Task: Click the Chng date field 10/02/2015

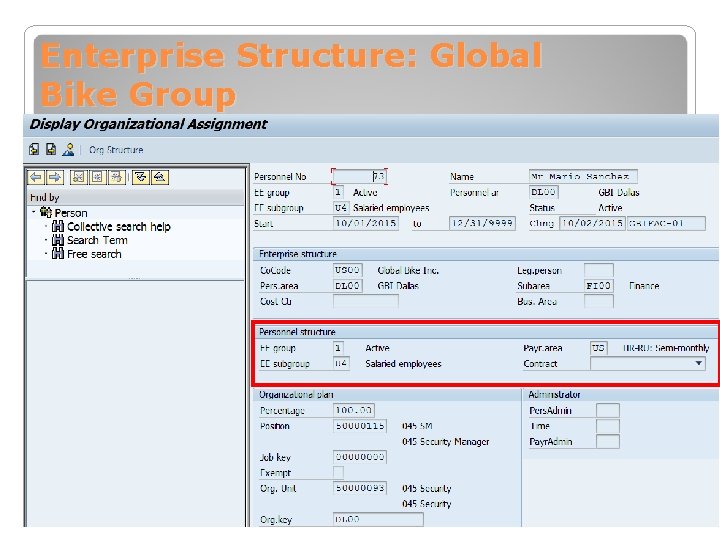Action: [592, 223]
